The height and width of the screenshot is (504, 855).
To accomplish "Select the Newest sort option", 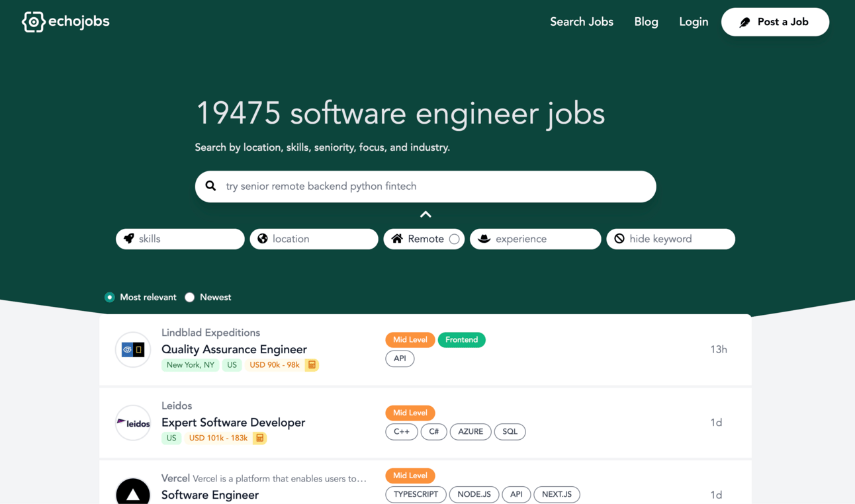I will pos(190,298).
